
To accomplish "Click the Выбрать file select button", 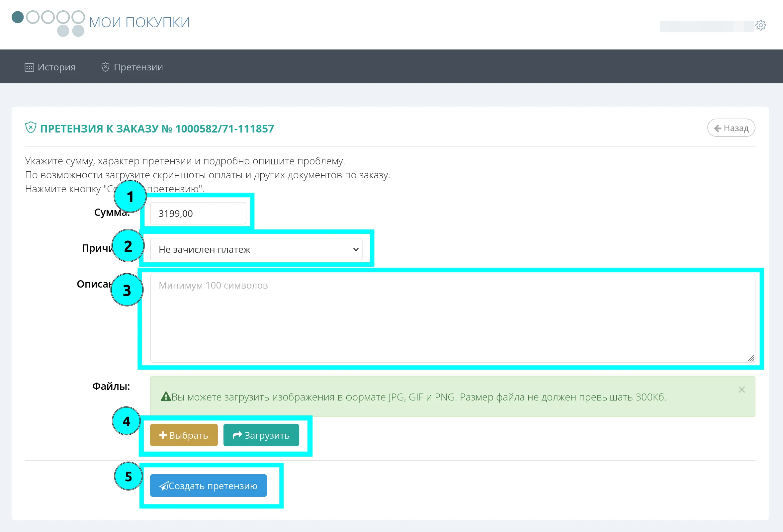I will click(184, 435).
